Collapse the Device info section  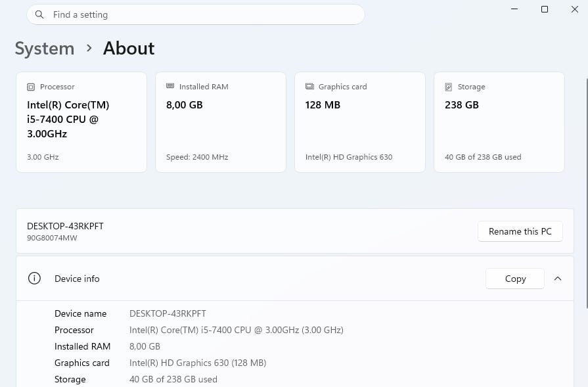pos(558,279)
